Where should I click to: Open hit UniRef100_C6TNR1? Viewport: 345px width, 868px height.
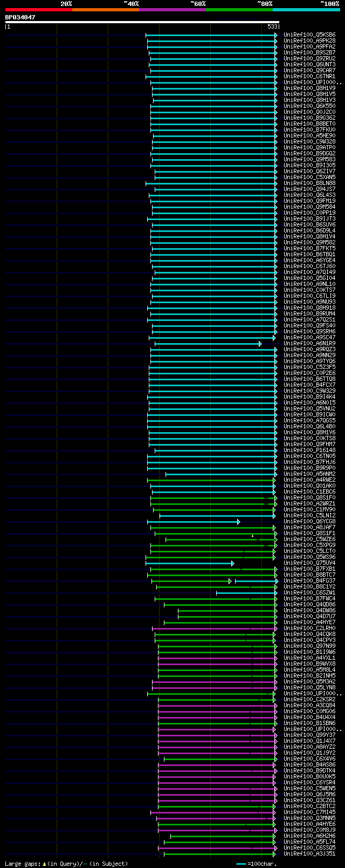click(309, 77)
